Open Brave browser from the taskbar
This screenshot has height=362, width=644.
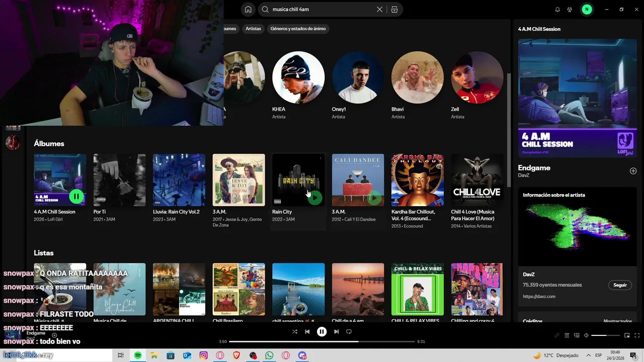point(236,355)
